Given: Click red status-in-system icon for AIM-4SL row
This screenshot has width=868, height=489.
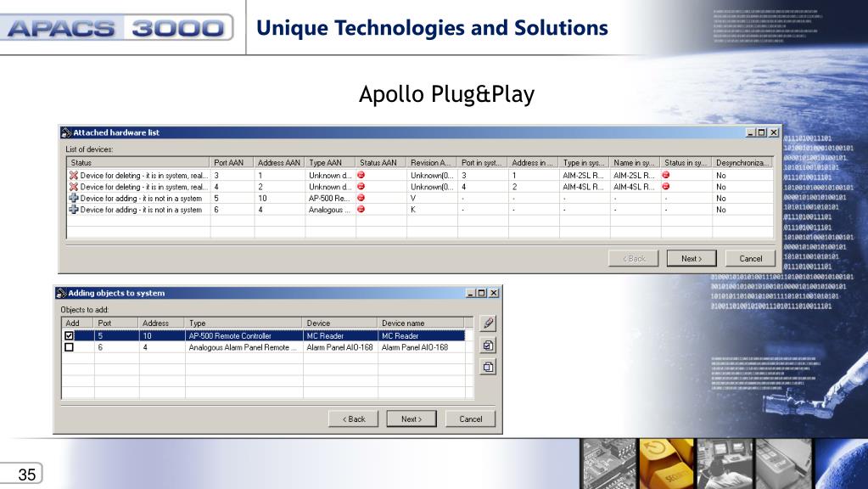Looking at the screenshot, I should click(x=665, y=187).
